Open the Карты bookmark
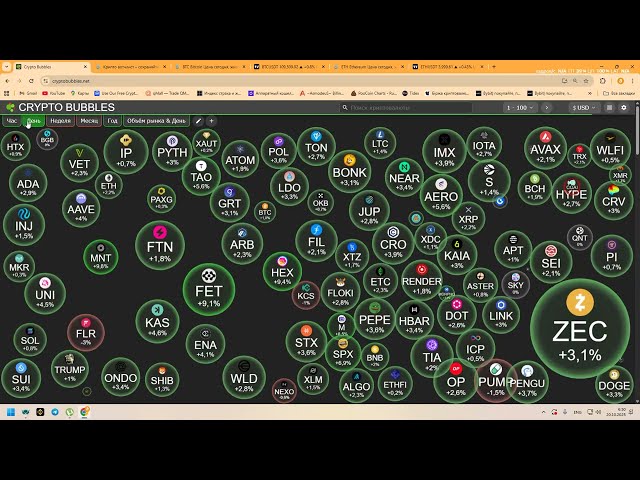640x480 pixels. (x=80, y=93)
